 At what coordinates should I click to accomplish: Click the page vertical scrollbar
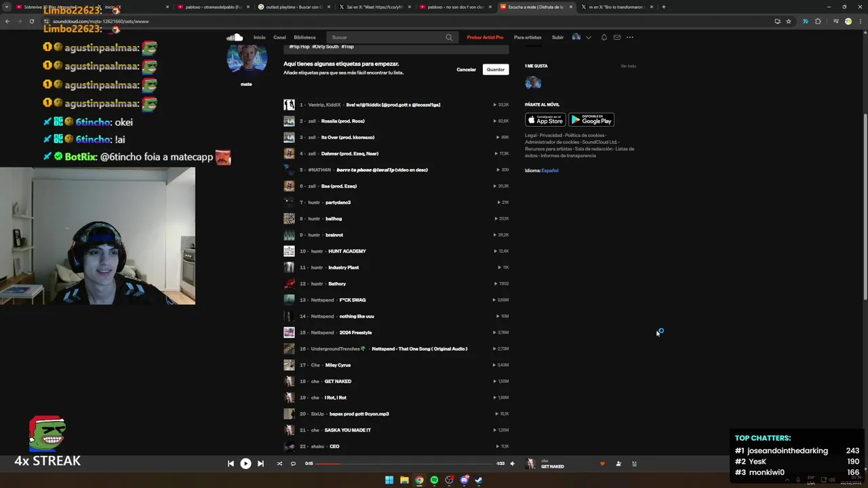865,207
